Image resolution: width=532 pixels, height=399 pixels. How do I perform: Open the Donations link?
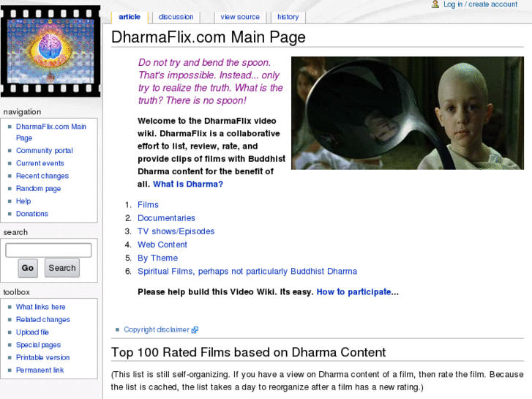click(x=32, y=214)
